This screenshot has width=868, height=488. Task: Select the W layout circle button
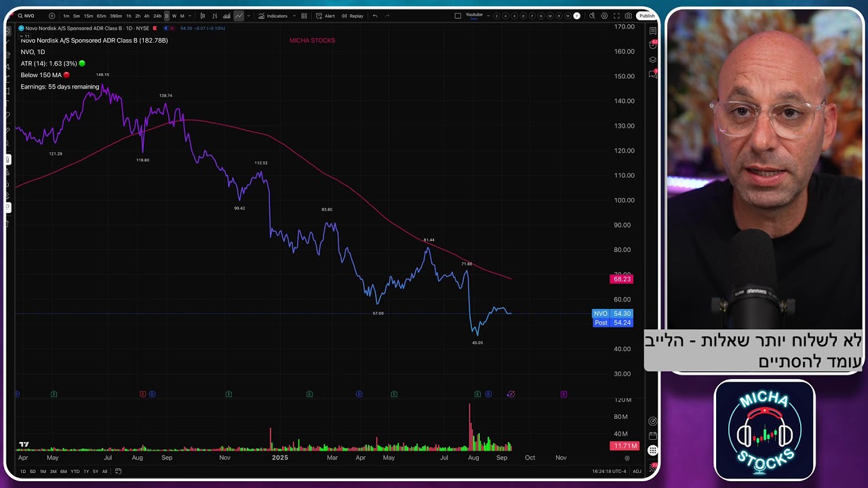pos(569,16)
